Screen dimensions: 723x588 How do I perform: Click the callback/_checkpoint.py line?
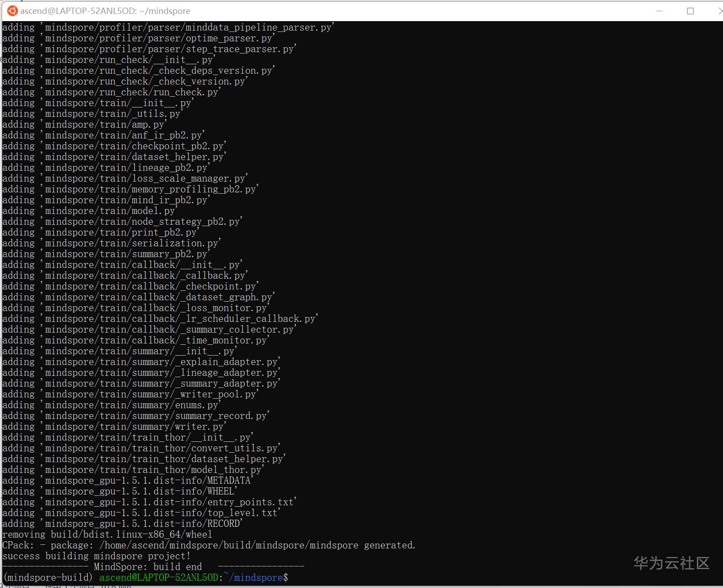[x=130, y=286]
